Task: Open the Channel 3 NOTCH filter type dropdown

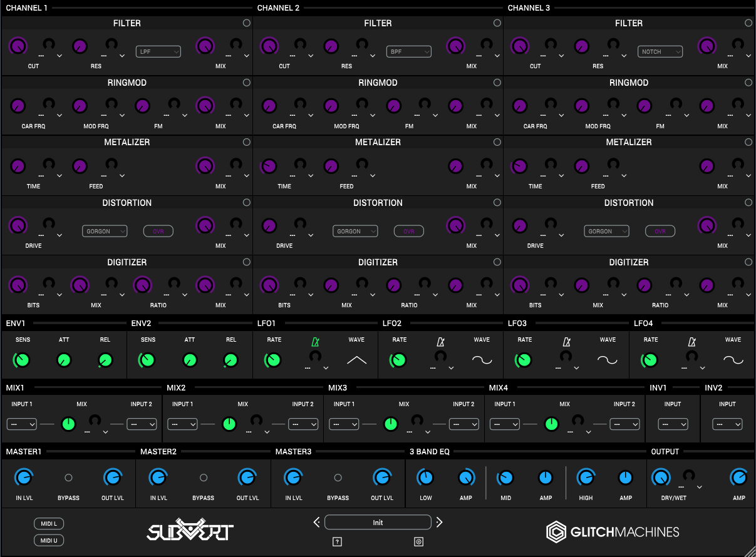Action: [x=660, y=51]
